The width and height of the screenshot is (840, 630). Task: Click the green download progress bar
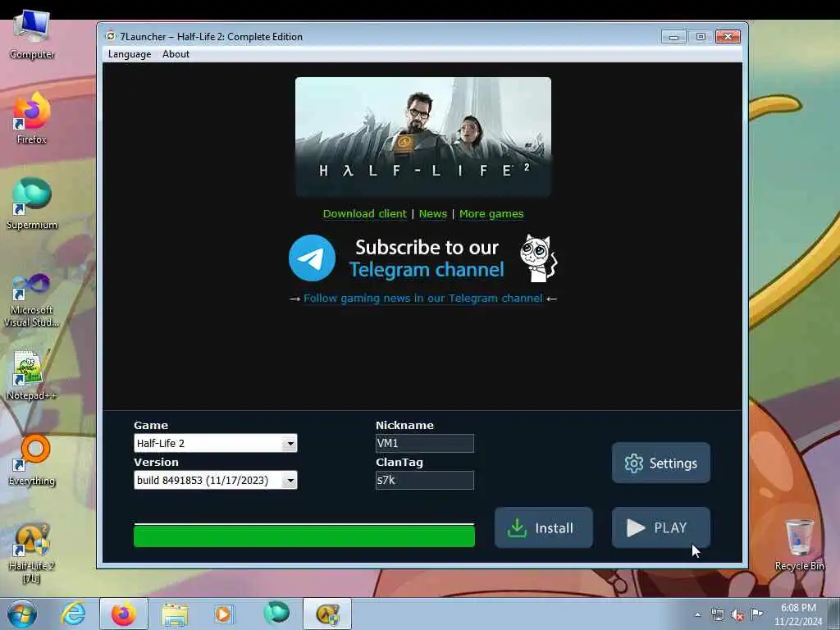(304, 536)
